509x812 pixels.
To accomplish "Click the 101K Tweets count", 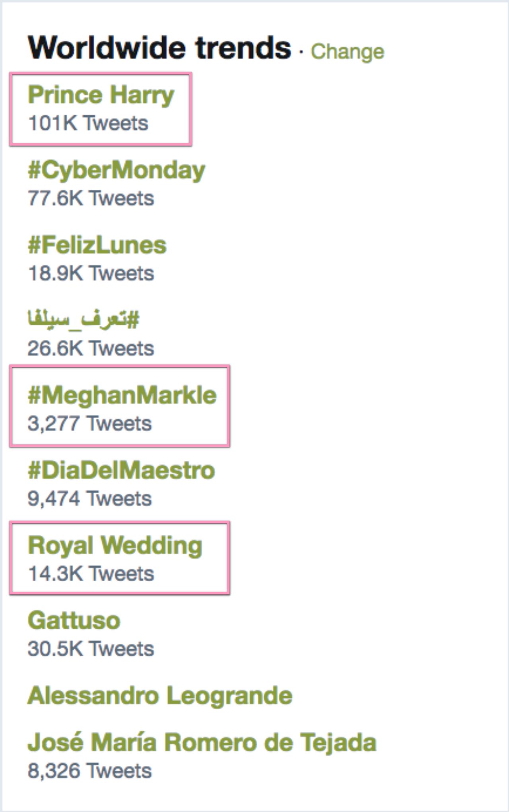I will click(88, 123).
